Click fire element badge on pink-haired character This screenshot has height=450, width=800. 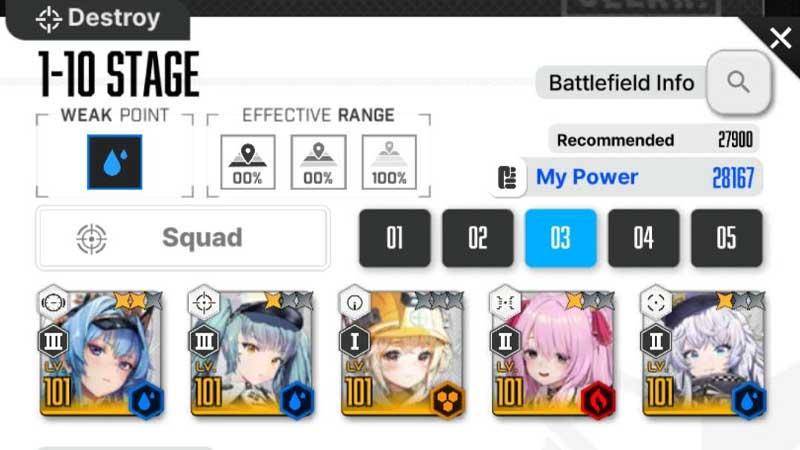pyautogui.click(x=598, y=401)
